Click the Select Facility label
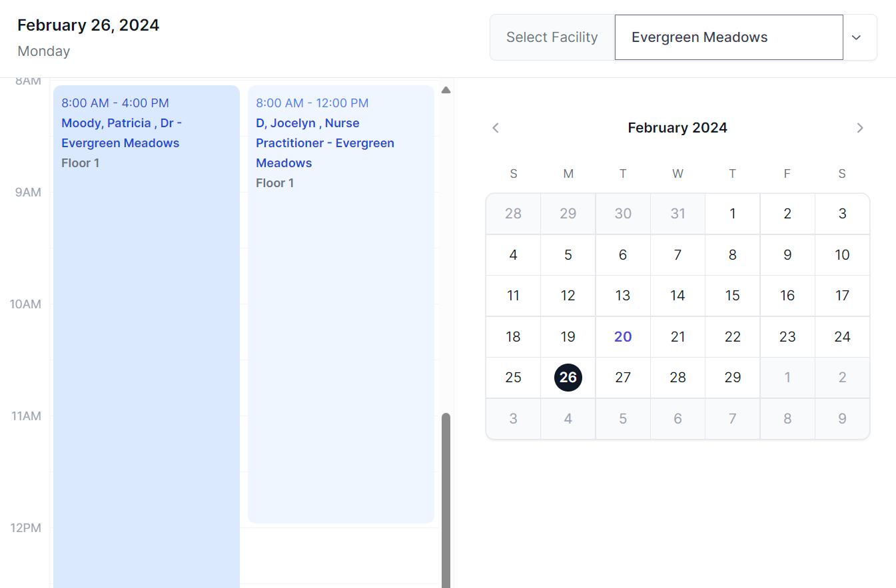 pyautogui.click(x=552, y=37)
